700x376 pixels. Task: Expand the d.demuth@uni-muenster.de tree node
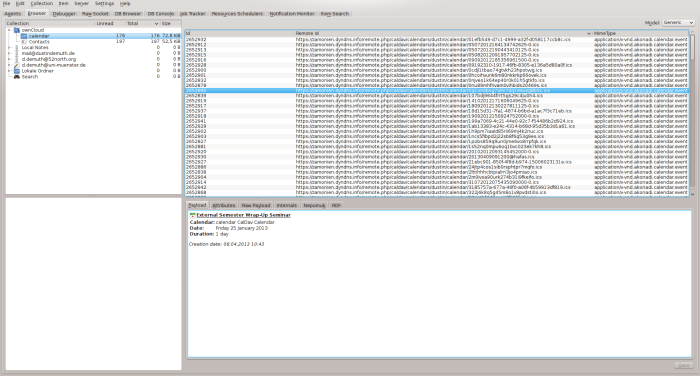click(x=9, y=65)
